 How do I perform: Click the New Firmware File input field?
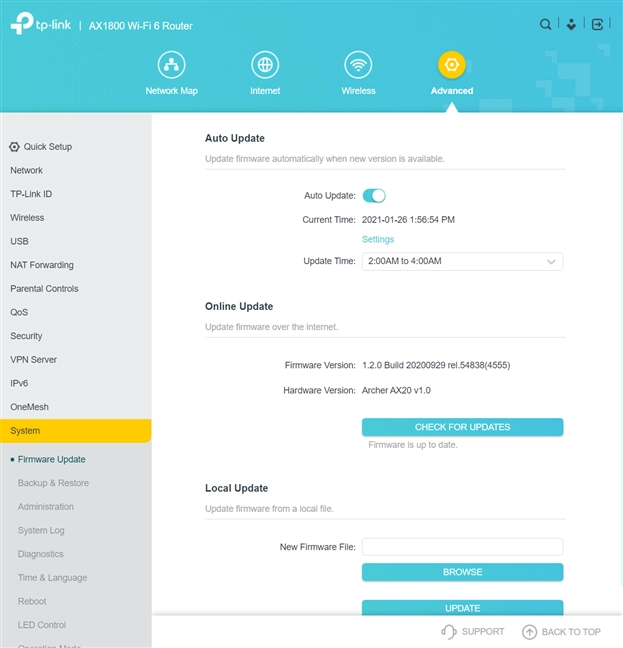pos(462,547)
